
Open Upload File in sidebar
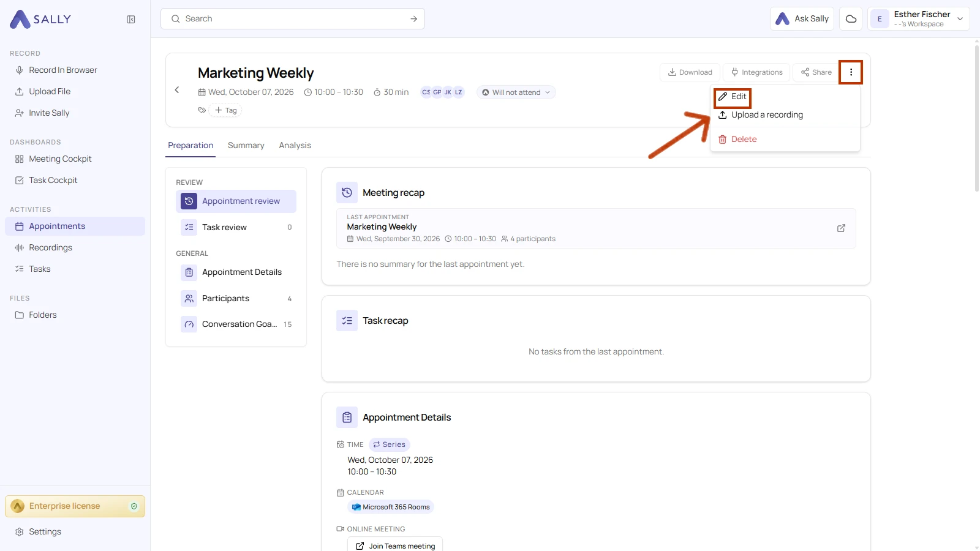[x=75, y=92]
